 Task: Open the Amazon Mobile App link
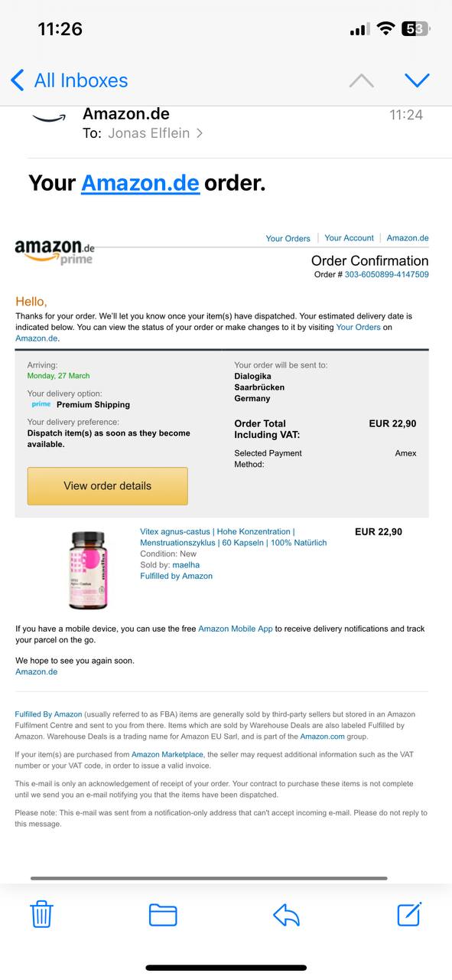pos(236,629)
